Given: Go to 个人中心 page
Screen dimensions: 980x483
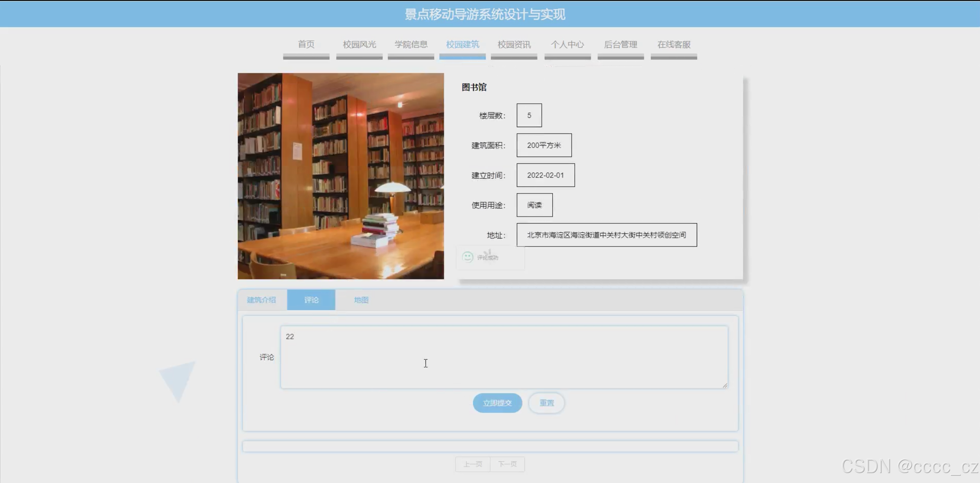Looking at the screenshot, I should pyautogui.click(x=567, y=45).
